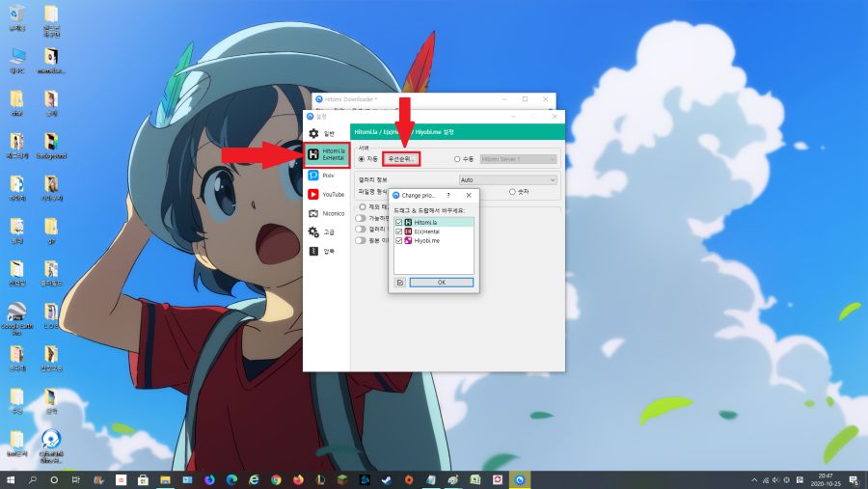Viewport: 868px width, 489px height.
Task: Click the help question mark in Change priority dialog
Action: (448, 196)
